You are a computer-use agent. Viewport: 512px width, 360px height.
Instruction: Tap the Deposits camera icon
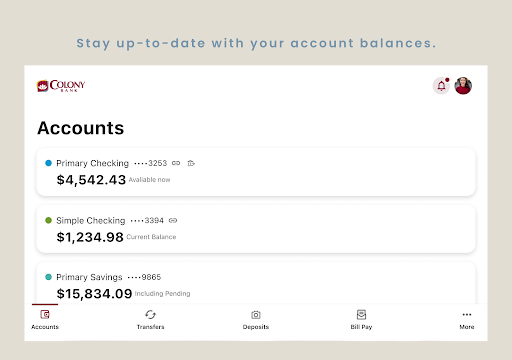click(256, 315)
